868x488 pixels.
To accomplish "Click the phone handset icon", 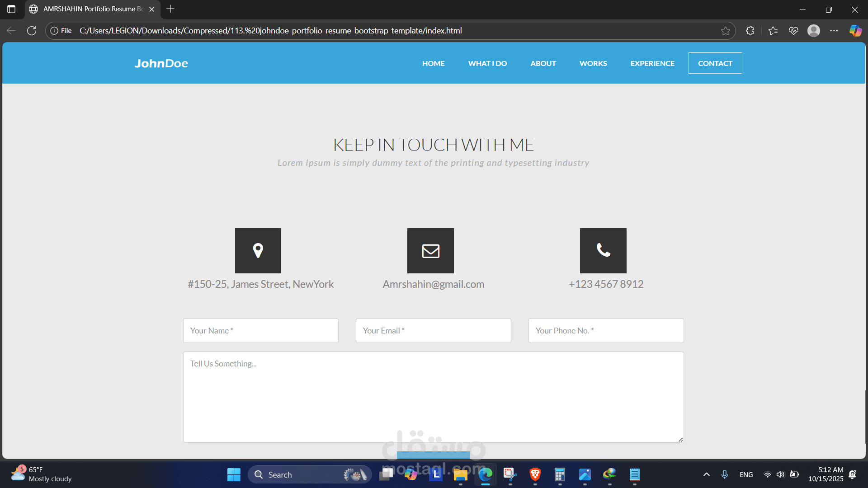I will point(603,250).
